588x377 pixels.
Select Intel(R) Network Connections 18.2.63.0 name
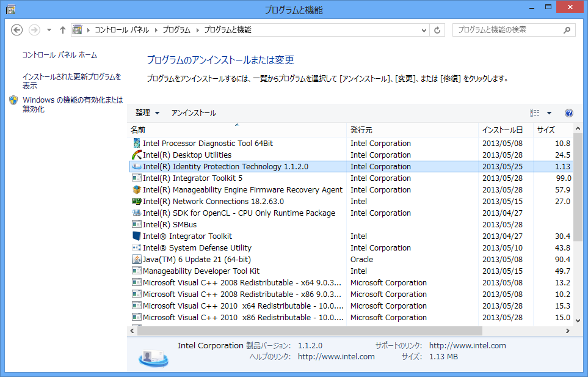[x=213, y=202]
